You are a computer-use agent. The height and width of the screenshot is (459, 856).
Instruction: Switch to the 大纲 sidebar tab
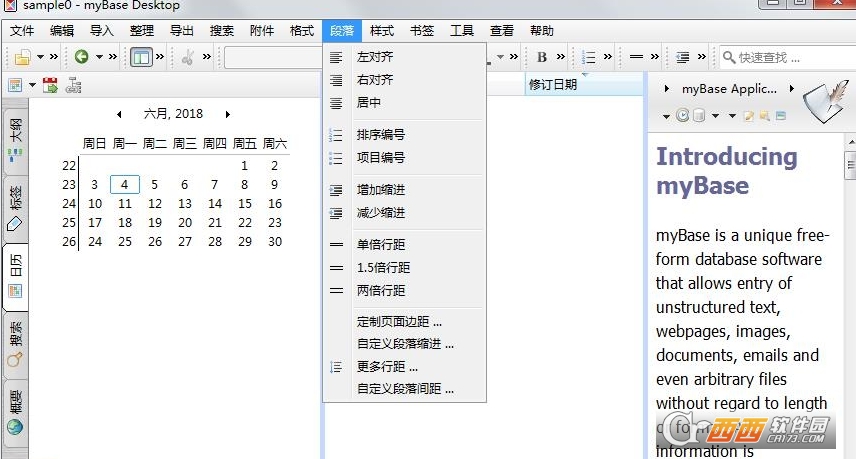coord(15,141)
